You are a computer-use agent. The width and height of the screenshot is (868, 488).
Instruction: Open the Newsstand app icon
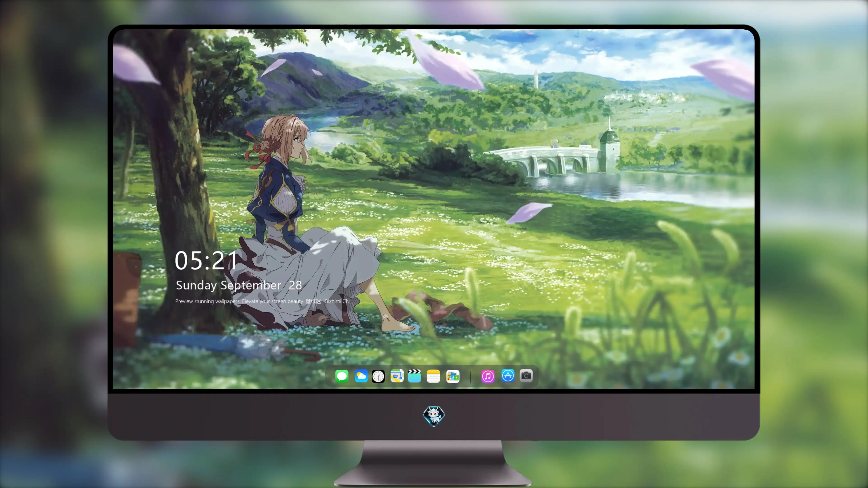tap(453, 376)
